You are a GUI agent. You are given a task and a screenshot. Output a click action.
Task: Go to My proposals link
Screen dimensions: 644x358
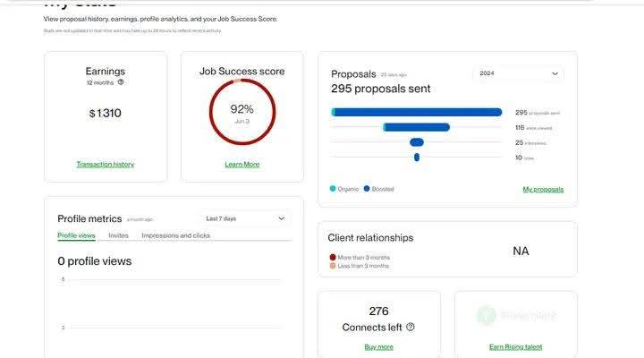pyautogui.click(x=543, y=190)
